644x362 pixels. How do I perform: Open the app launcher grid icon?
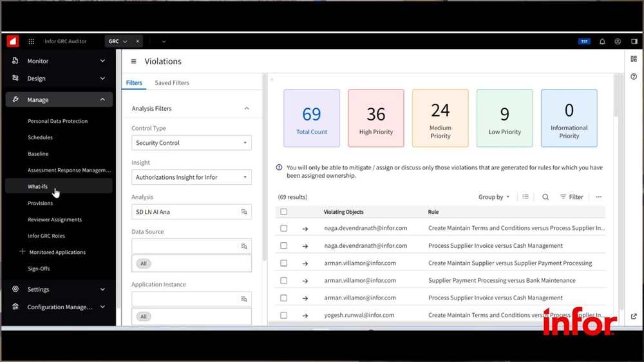(31, 41)
